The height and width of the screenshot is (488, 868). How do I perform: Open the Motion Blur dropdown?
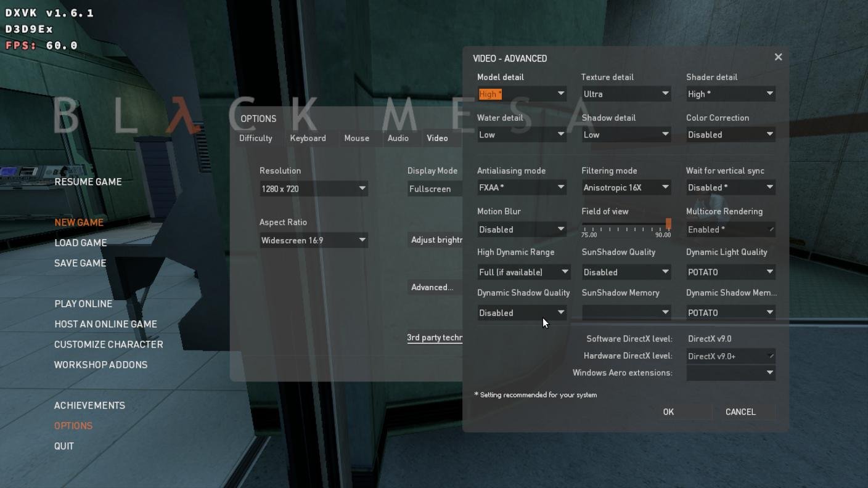click(521, 229)
